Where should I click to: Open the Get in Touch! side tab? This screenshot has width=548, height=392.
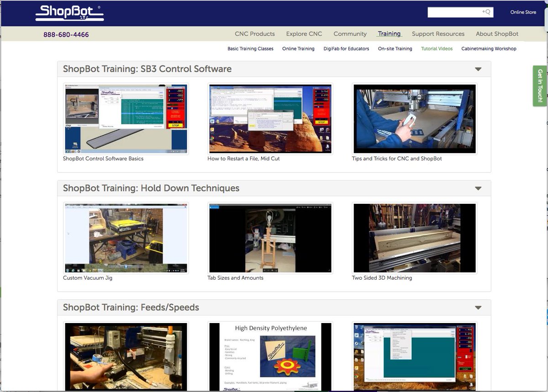coord(540,86)
